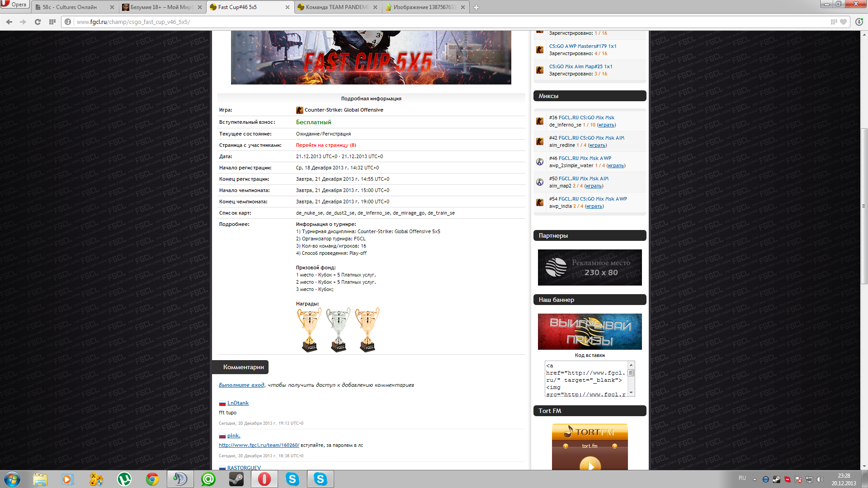Click the Speed Dial add icon in address bar
This screenshot has height=488, width=868.
[834, 22]
